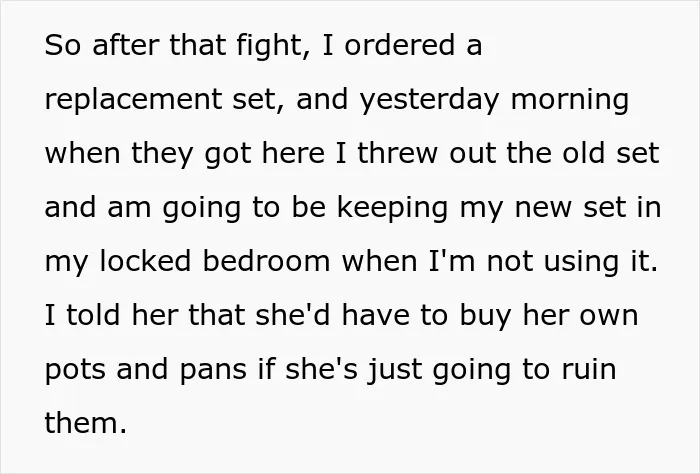Click the word "replacement" in the text
700x474 pixels.
tap(133, 100)
